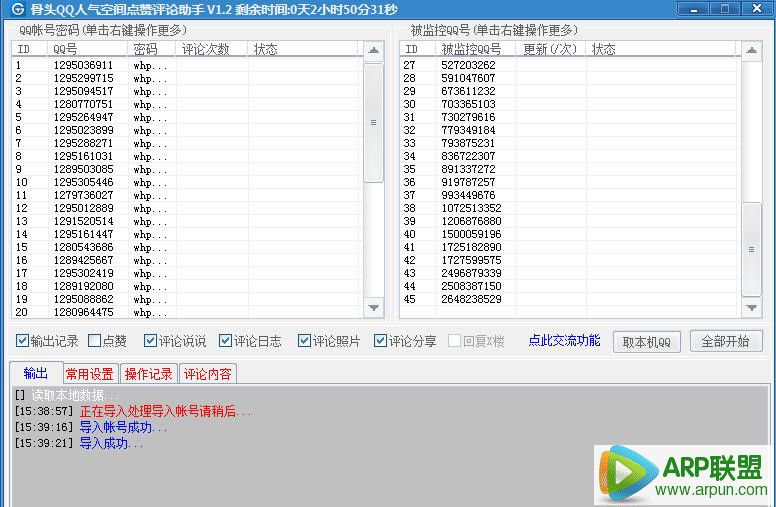Image resolution: width=776 pixels, height=507 pixels.
Task: Select account row 1295302419
Action: (x=188, y=273)
